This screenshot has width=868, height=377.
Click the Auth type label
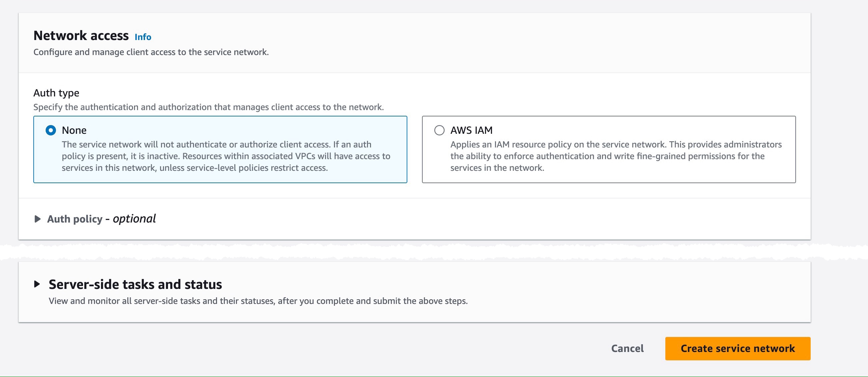56,93
